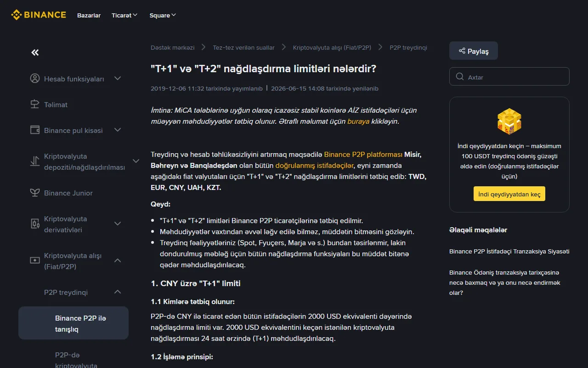
Task: Click the 'Qeyd:' label
Action: coord(160,204)
